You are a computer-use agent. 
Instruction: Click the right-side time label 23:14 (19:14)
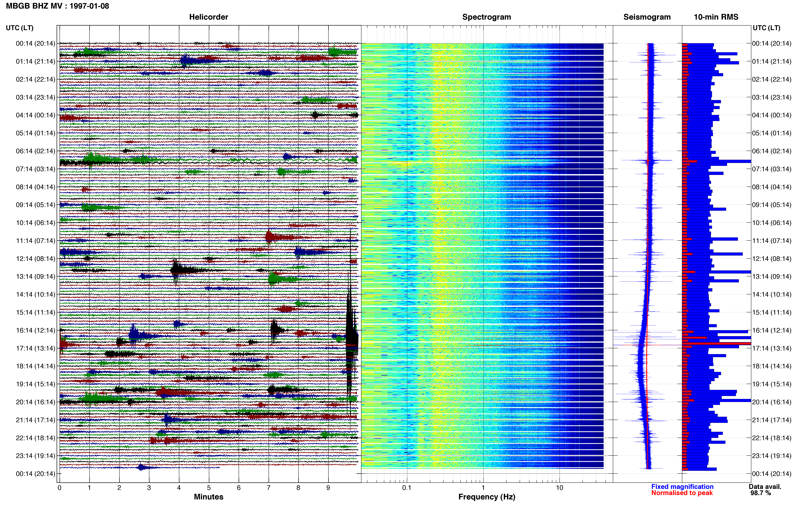(772, 456)
